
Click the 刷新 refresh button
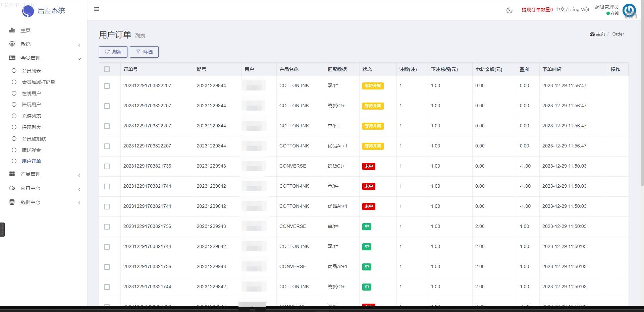[113, 52]
